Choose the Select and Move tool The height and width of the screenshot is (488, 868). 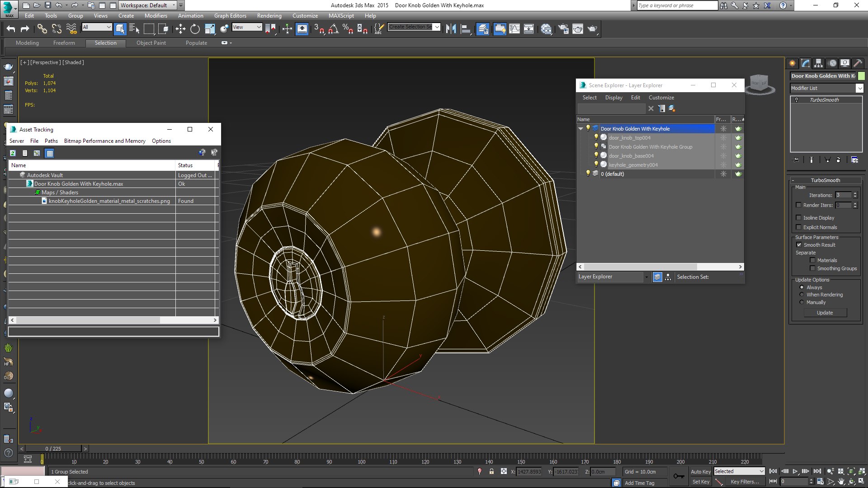180,29
